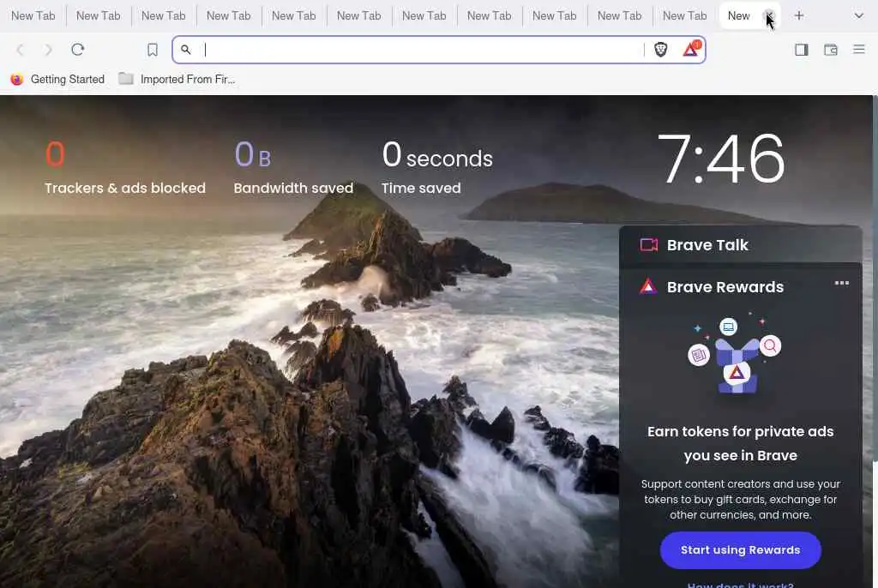Viewport: 878px width, 588px height.
Task: Click the Trackers & ads blocked stat
Action: 125,167
